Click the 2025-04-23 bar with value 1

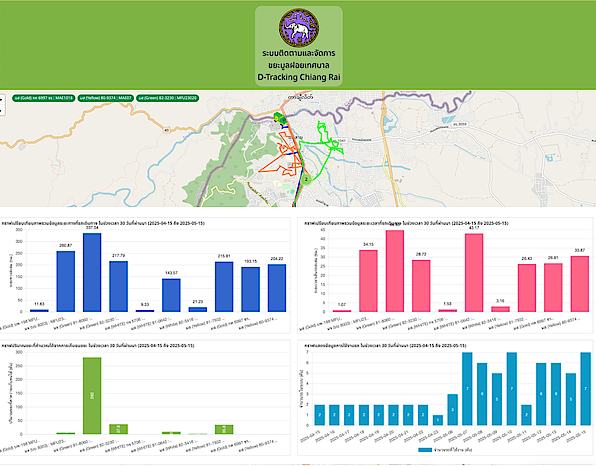(438, 420)
